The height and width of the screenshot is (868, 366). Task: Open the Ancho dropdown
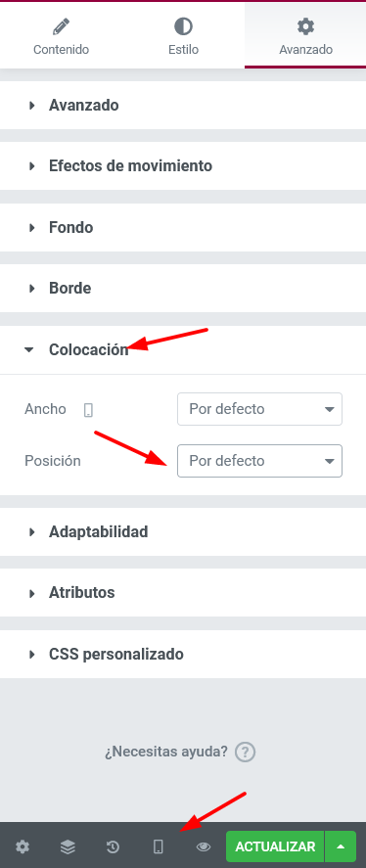click(x=259, y=409)
